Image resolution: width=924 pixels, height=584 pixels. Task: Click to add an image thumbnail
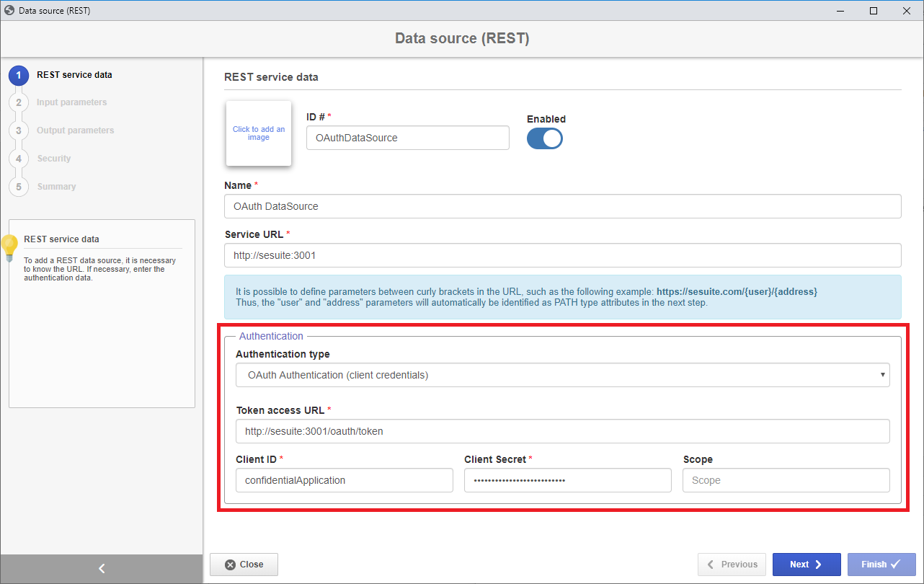[x=259, y=133]
